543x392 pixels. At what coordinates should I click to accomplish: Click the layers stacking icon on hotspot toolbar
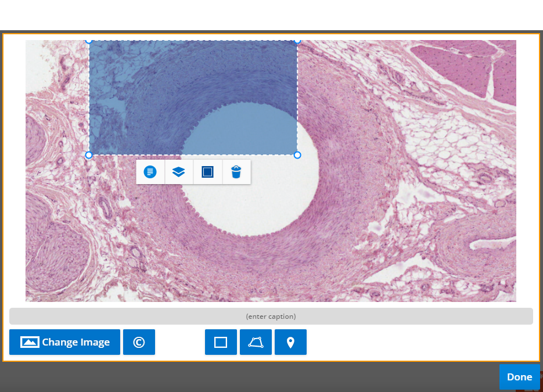179,172
